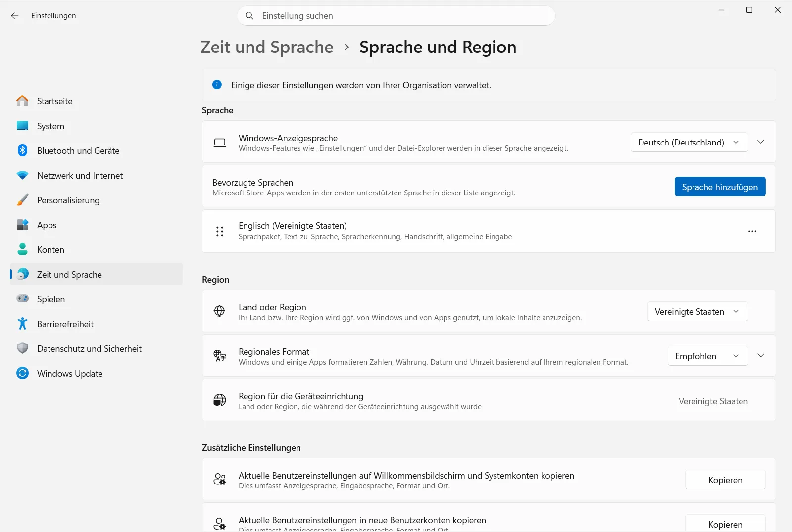Click the Einstellung suchen search field

tap(396, 16)
